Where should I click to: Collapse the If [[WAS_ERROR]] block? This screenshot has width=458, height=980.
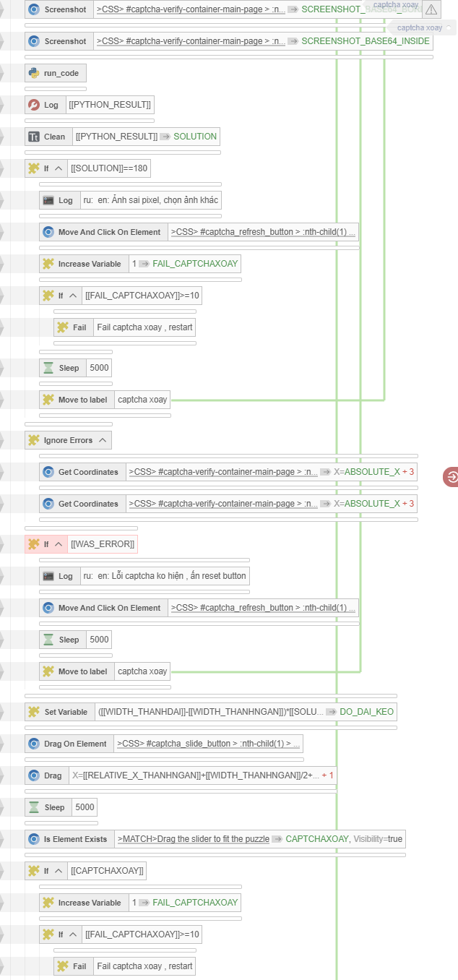point(59,544)
